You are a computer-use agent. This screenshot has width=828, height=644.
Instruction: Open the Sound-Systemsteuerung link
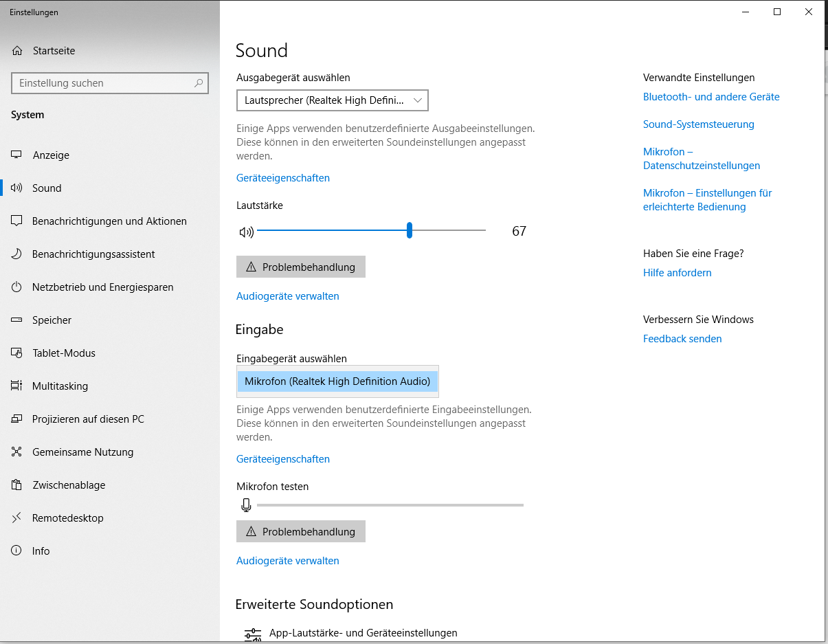pos(698,124)
